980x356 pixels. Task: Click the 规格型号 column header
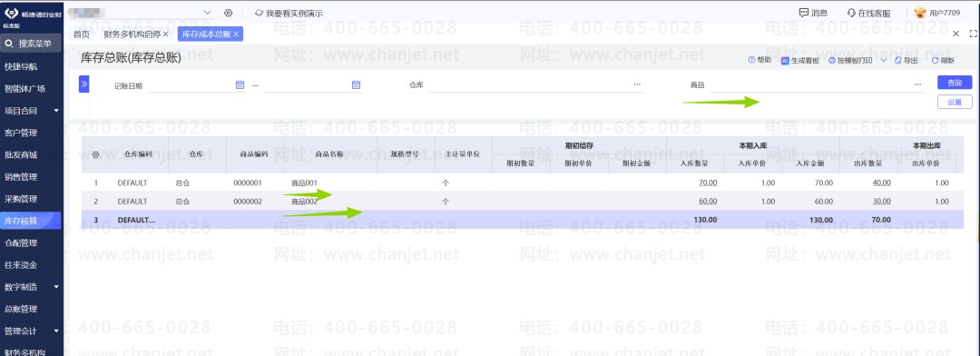[405, 153]
